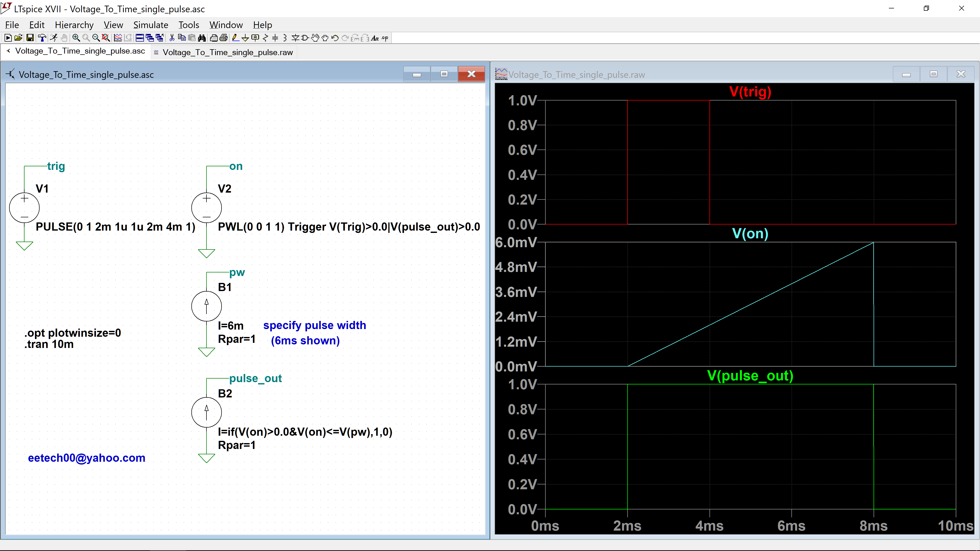Image resolution: width=980 pixels, height=551 pixels.
Task: Click the 'pulse_out' net label
Action: point(255,378)
